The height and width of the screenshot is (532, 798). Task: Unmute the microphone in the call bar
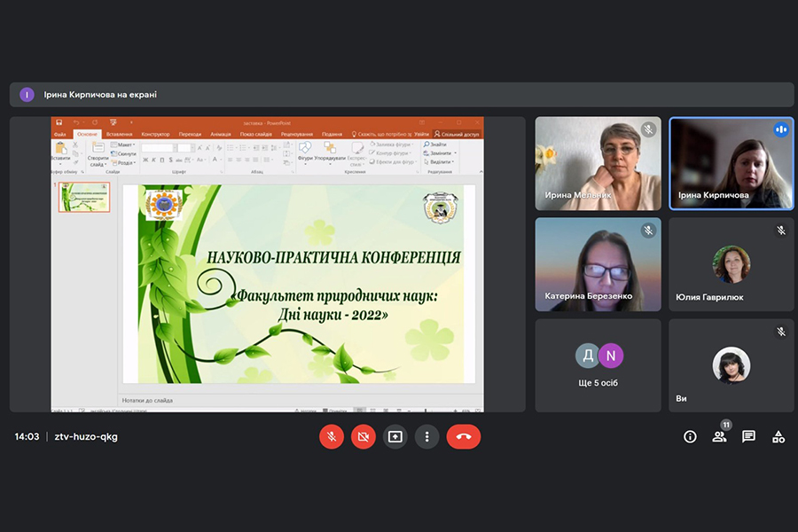point(332,437)
